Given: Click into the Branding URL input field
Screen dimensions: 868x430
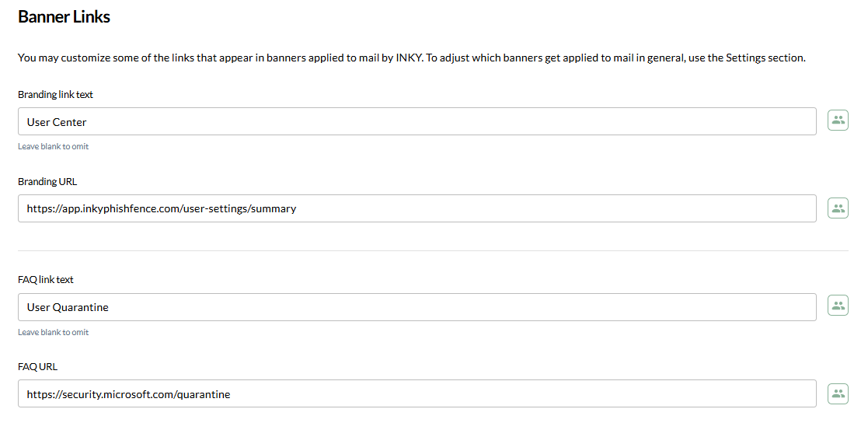Looking at the screenshot, I should [x=417, y=208].
